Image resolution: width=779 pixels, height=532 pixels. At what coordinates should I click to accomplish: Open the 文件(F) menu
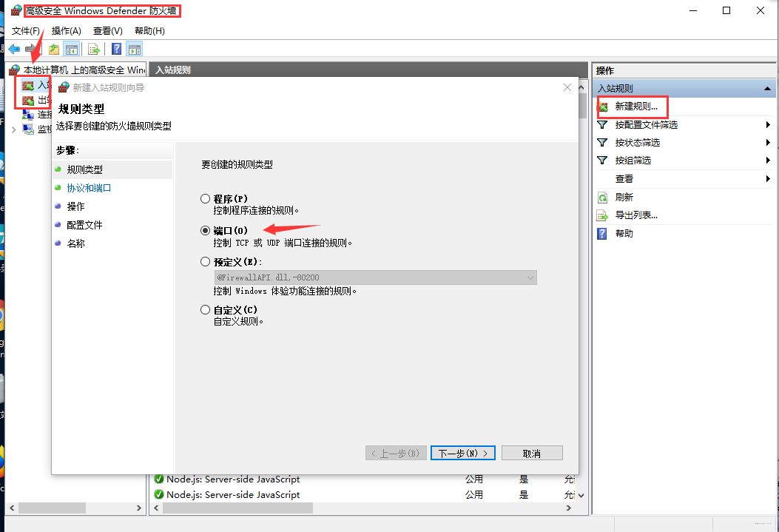tap(25, 31)
